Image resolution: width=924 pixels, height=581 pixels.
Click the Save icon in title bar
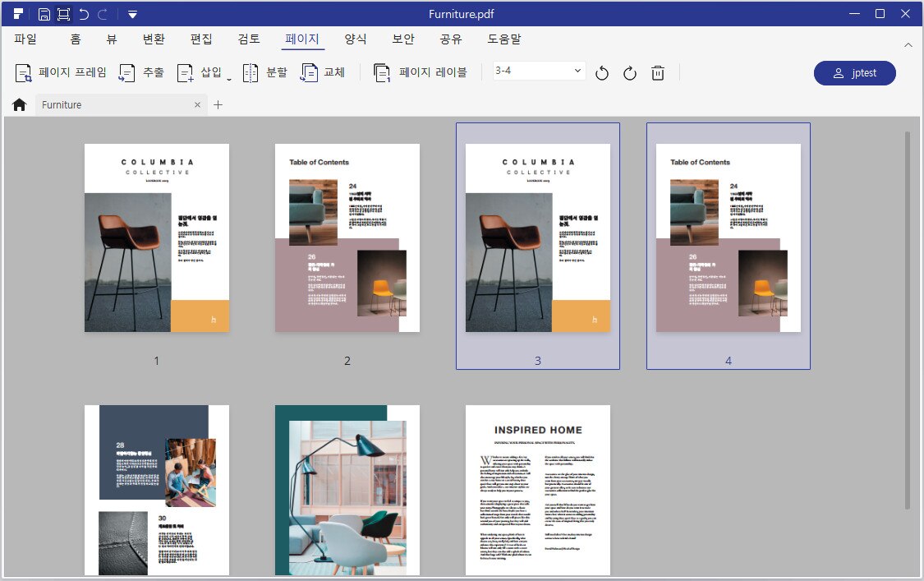(44, 14)
